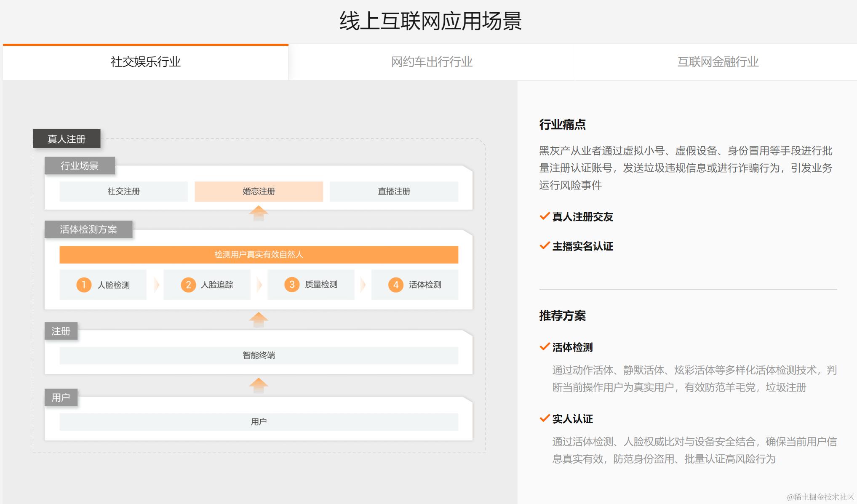This screenshot has width=857, height=504.
Task: Click the 真人注册 dark label
Action: 67,139
